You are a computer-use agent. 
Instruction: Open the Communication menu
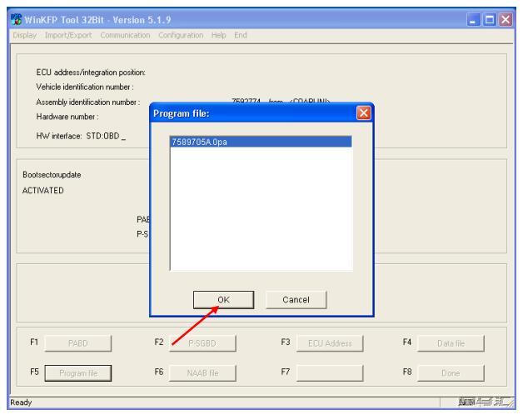(125, 35)
